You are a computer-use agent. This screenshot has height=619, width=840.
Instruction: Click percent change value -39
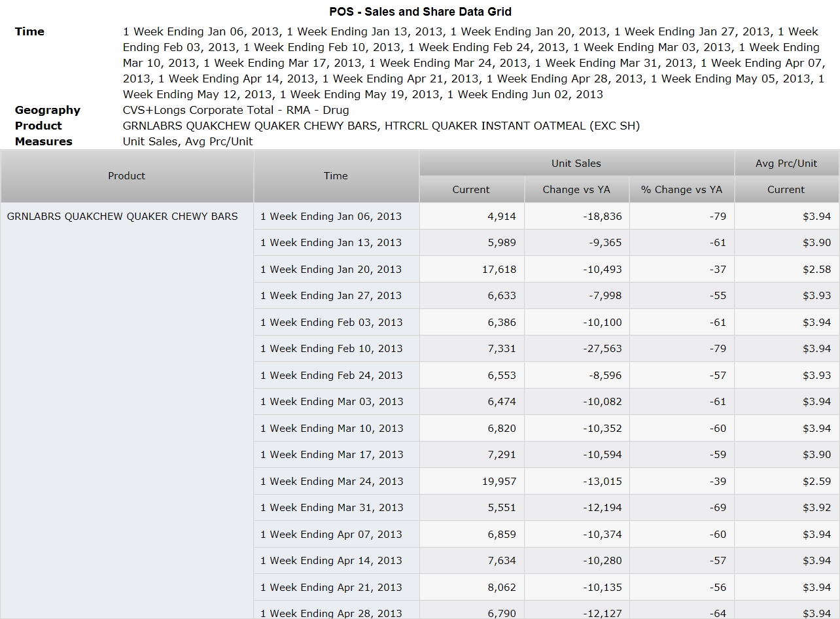click(x=718, y=482)
